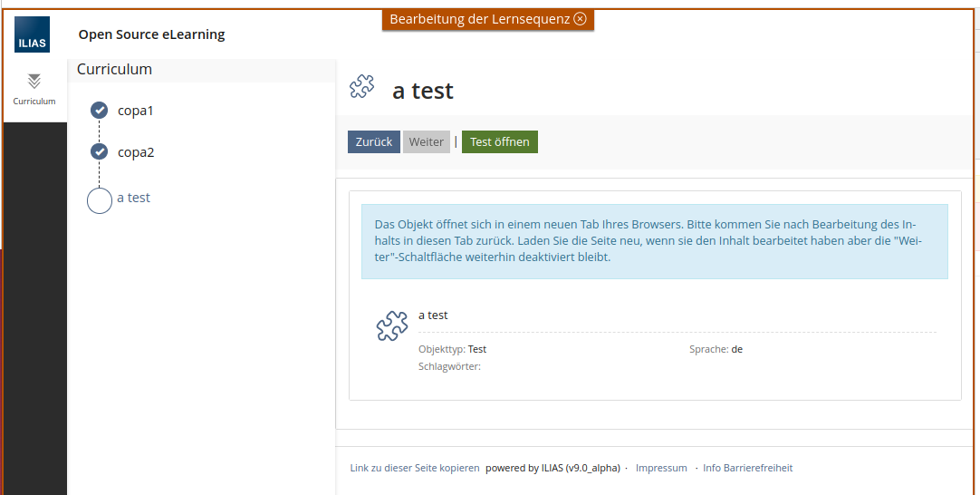Click the blue info message box
Viewport: 980px width, 495px height.
[654, 241]
